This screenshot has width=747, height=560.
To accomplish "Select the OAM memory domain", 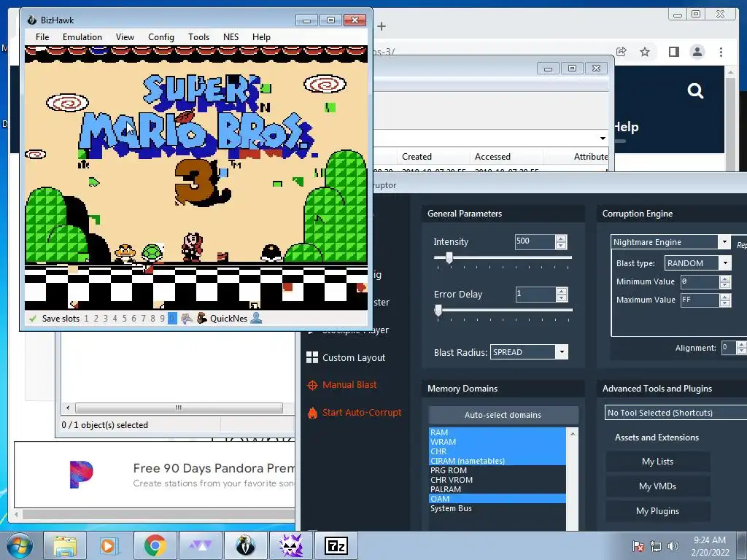I will 498,499.
